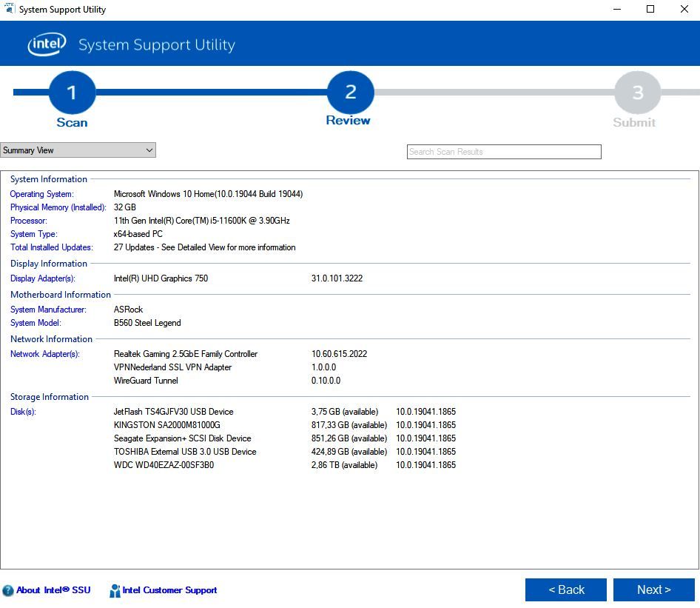Click the Disk(s) label
Image resolution: width=700 pixels, height=608 pixels.
click(23, 412)
